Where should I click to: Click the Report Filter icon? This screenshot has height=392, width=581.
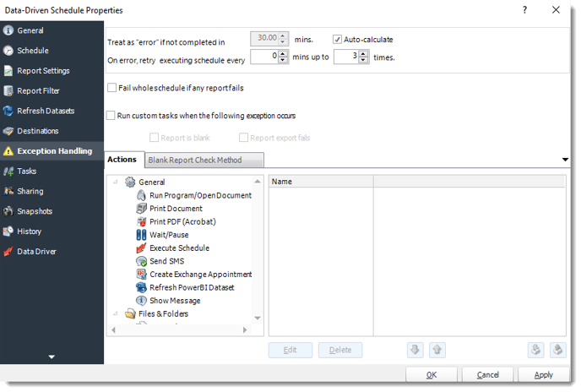pos(8,91)
